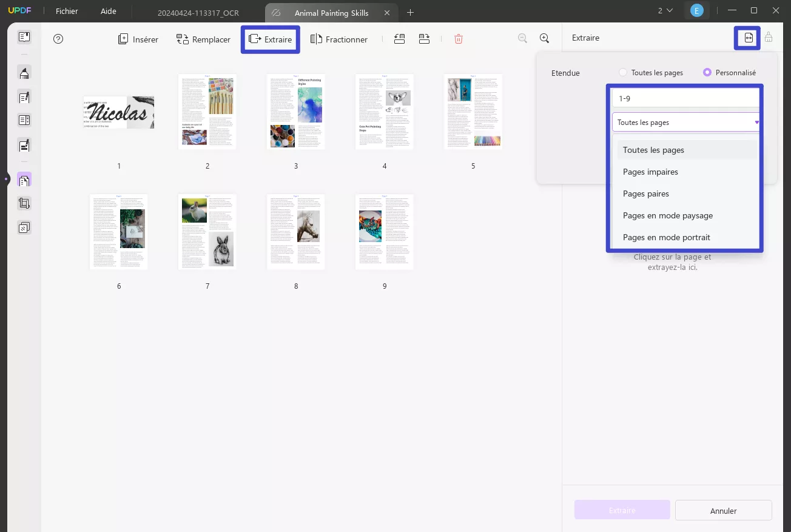Select page 6 thumbnail
The height and width of the screenshot is (532, 791).
coord(119,232)
